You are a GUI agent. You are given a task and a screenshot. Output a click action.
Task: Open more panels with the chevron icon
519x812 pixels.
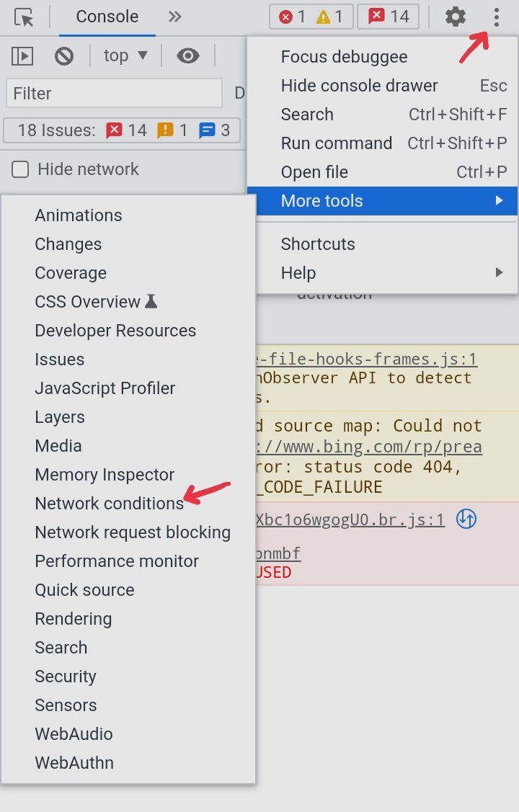pos(173,16)
